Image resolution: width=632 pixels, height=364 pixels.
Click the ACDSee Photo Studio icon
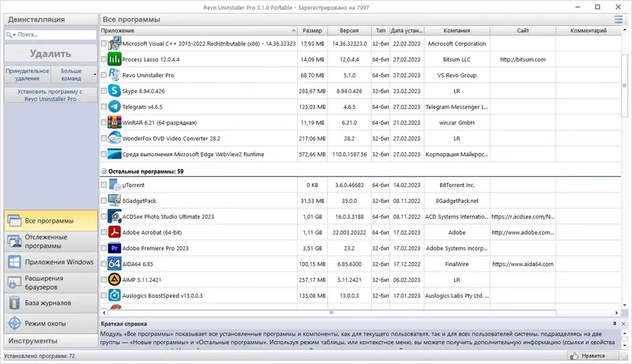tap(115, 216)
